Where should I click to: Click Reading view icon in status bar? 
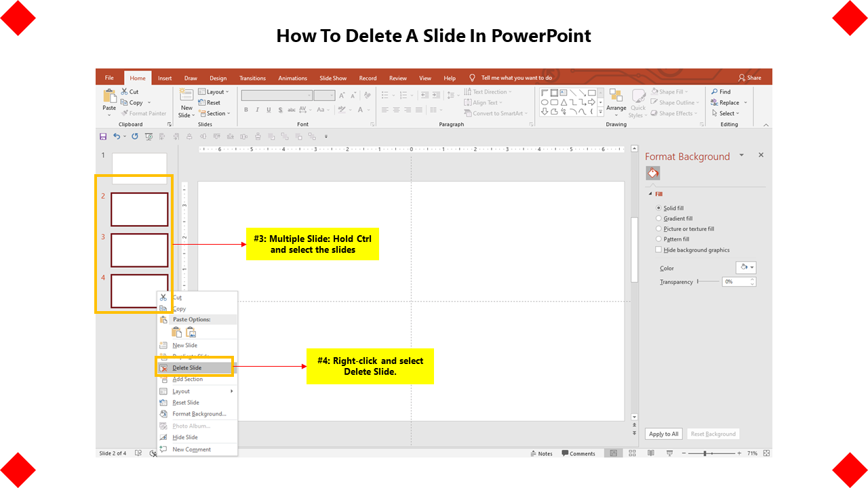point(650,453)
